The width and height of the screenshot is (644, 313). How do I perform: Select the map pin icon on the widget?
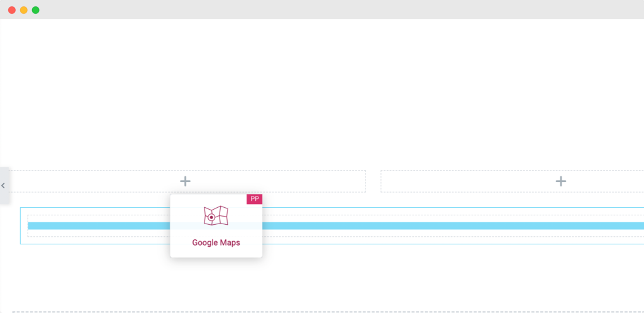tap(216, 216)
